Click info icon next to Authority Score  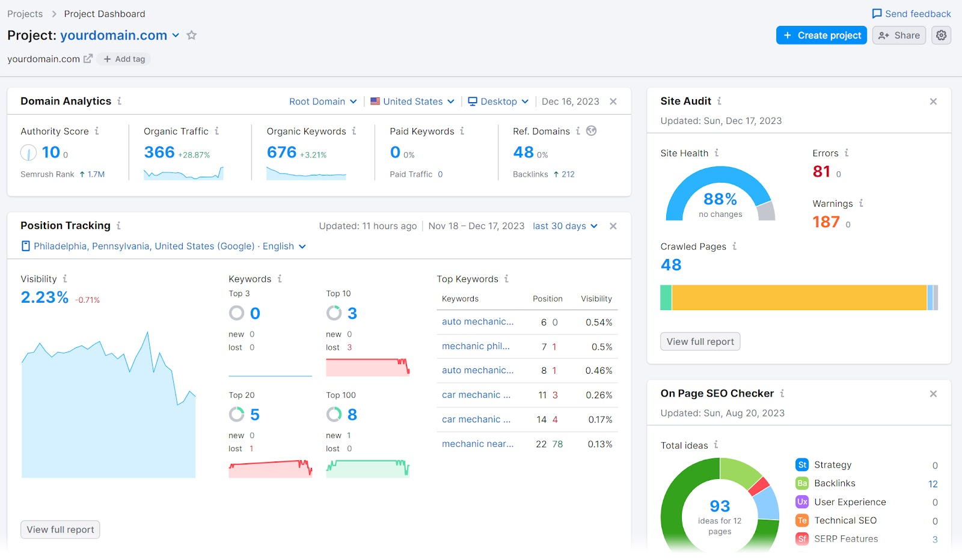coord(97,131)
